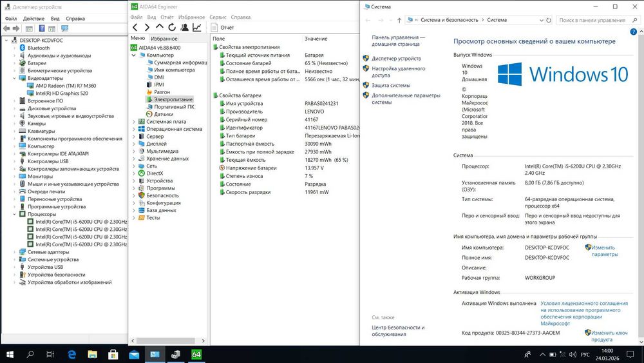The image size is (644, 363).
Task: Open Edge browser from taskbar
Action: coord(71,355)
